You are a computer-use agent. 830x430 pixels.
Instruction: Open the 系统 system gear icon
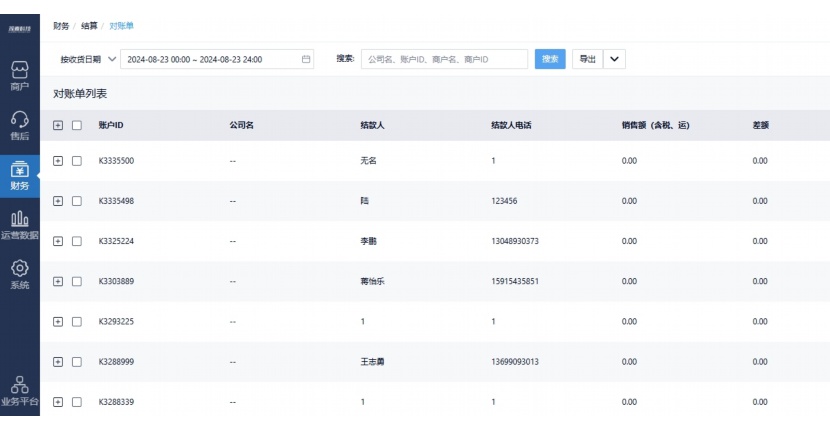point(19,269)
